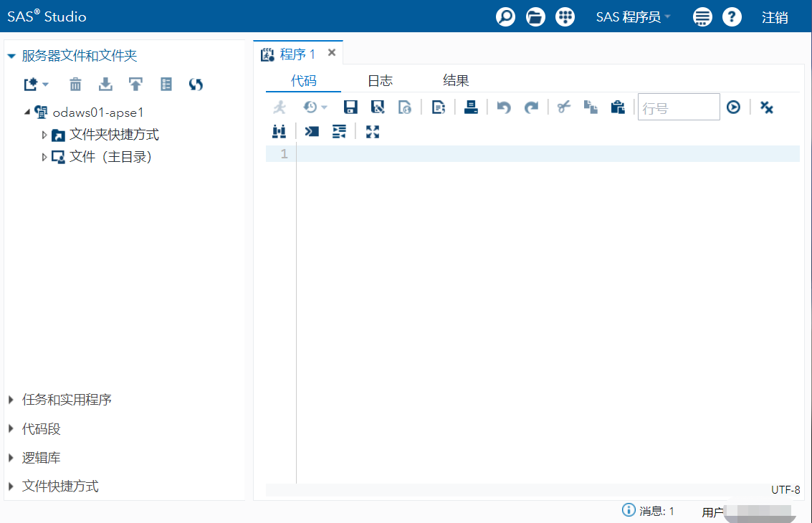Click the 消息: 1 info link
This screenshot has width=812, height=523.
649,511
